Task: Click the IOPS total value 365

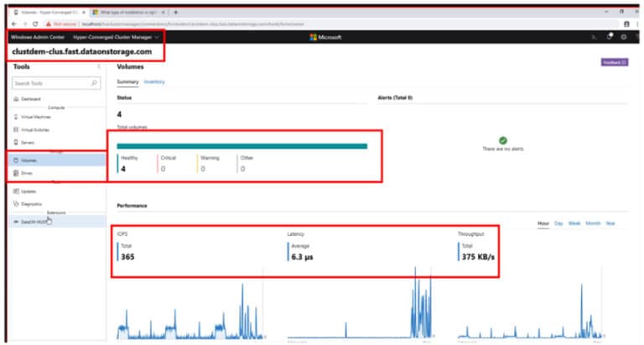Action: click(x=127, y=257)
